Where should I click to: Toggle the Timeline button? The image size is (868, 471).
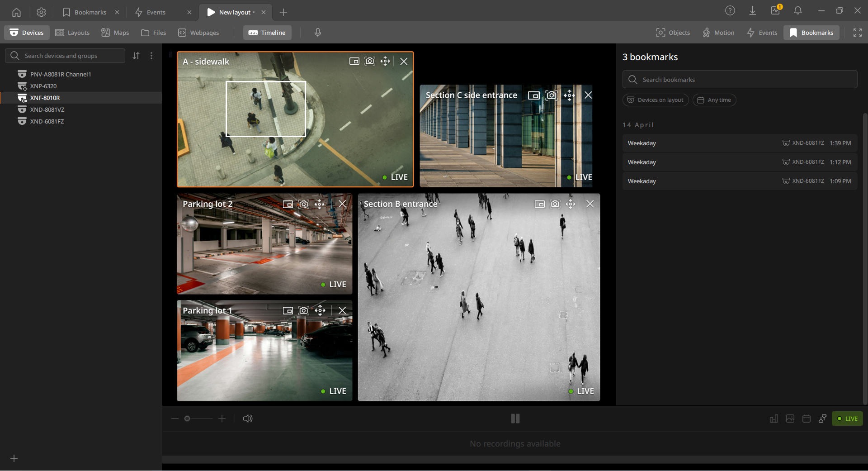pyautogui.click(x=267, y=33)
